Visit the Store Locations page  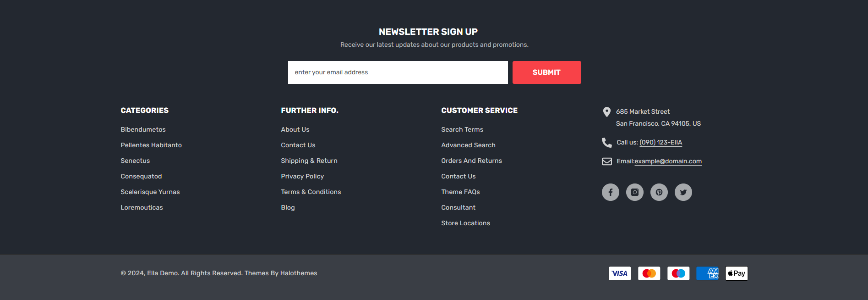(x=465, y=223)
